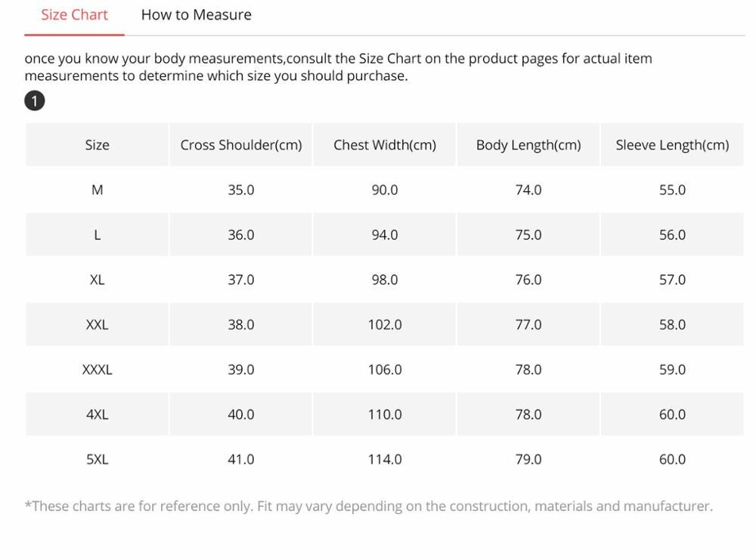Select the L size row label

[x=97, y=235]
